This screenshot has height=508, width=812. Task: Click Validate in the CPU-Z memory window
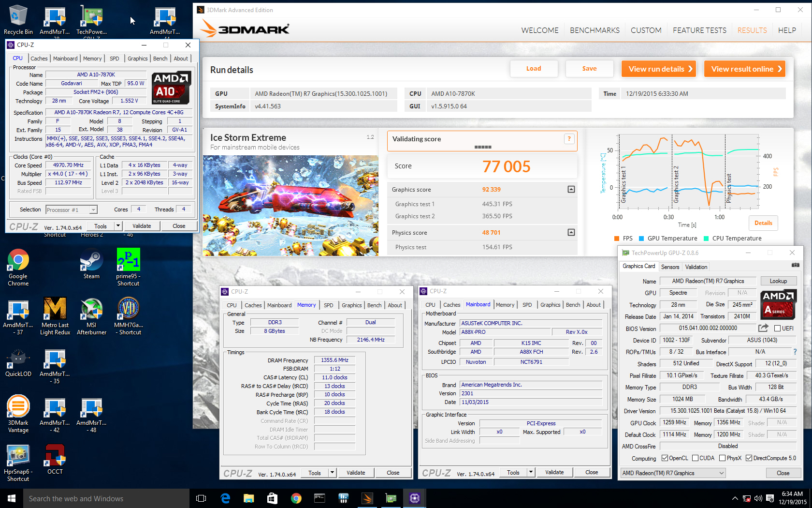click(x=356, y=473)
